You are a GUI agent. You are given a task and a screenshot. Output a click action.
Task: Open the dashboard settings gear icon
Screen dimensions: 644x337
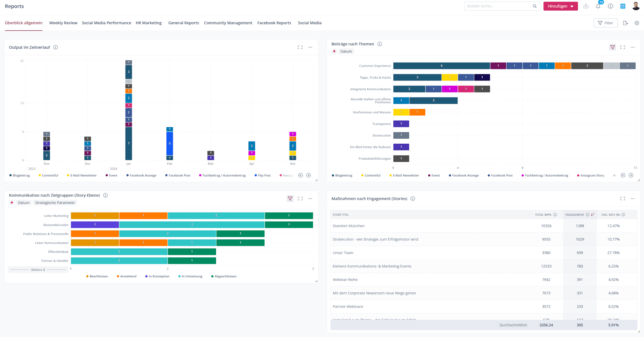tap(637, 23)
